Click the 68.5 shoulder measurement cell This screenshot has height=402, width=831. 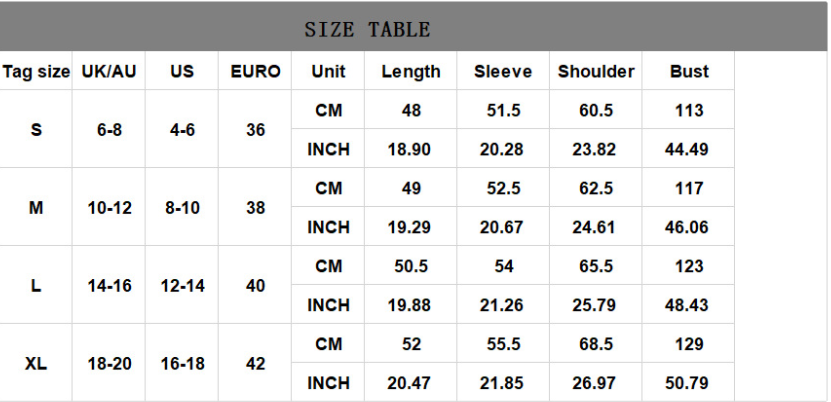click(596, 344)
